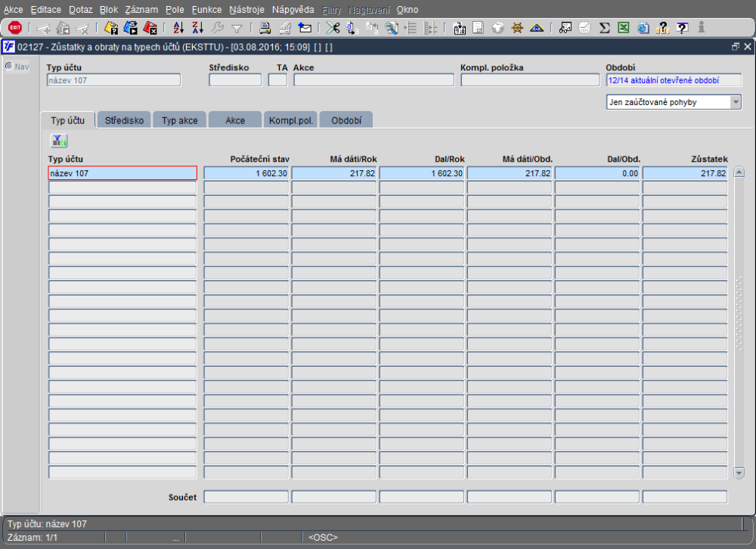Click the Má dáti/Obd. value 217.82

coord(509,173)
